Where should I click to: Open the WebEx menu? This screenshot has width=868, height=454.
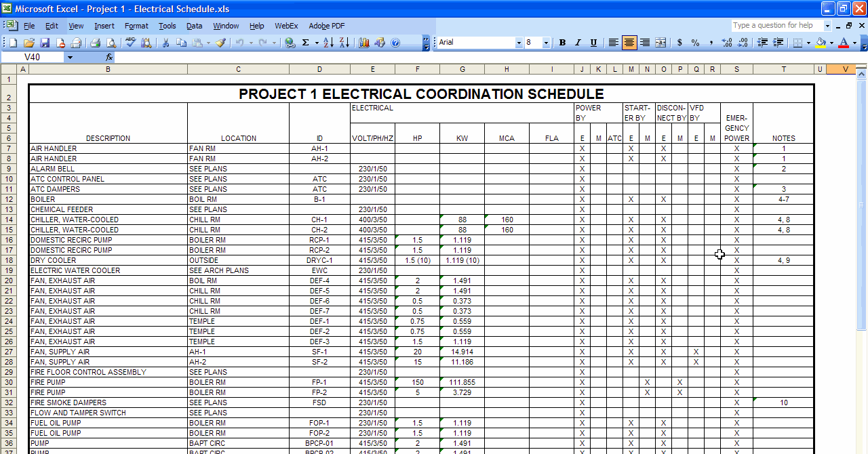285,26
